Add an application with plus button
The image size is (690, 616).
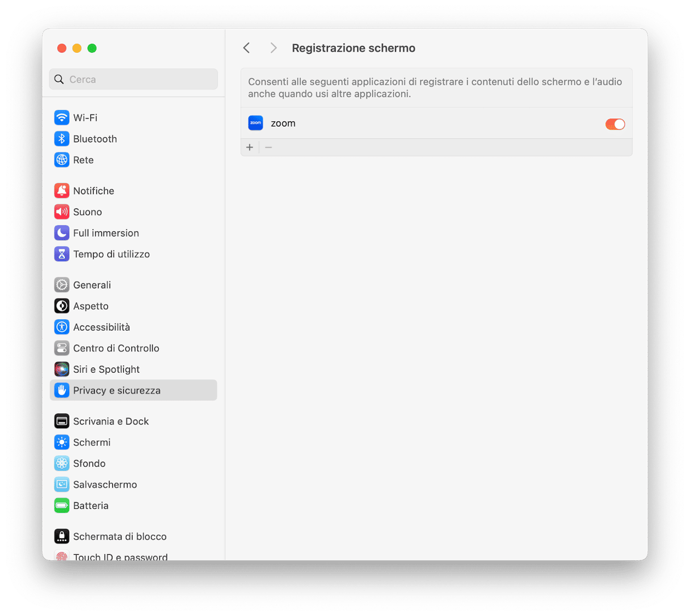[250, 147]
